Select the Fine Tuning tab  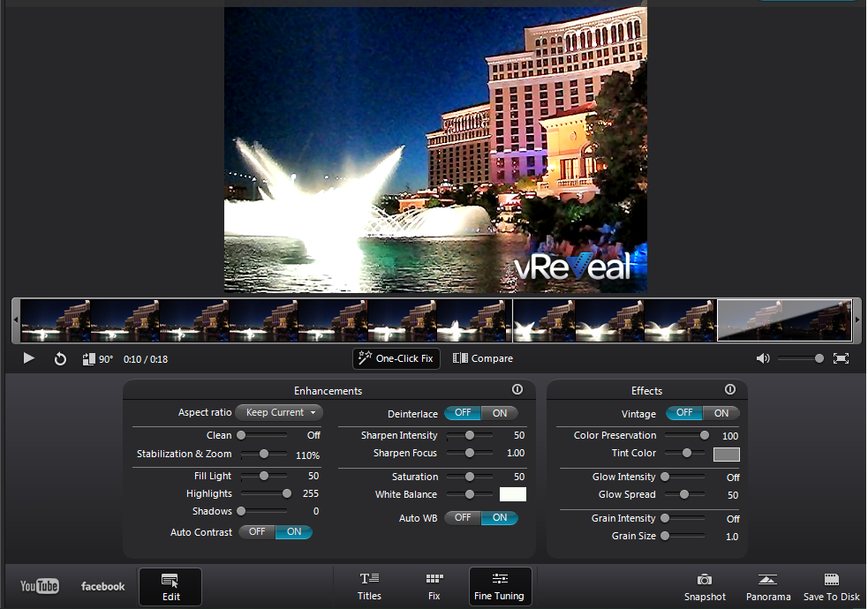click(x=500, y=587)
